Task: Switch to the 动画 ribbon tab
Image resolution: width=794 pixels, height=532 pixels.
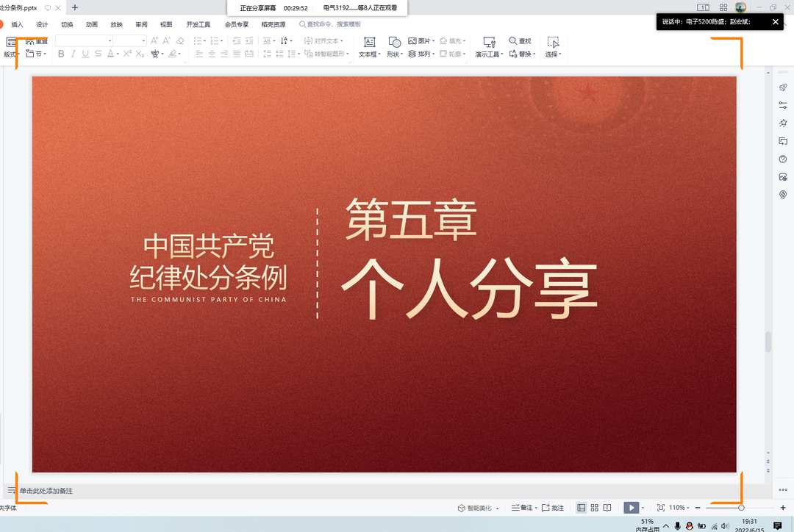Action: pos(92,24)
